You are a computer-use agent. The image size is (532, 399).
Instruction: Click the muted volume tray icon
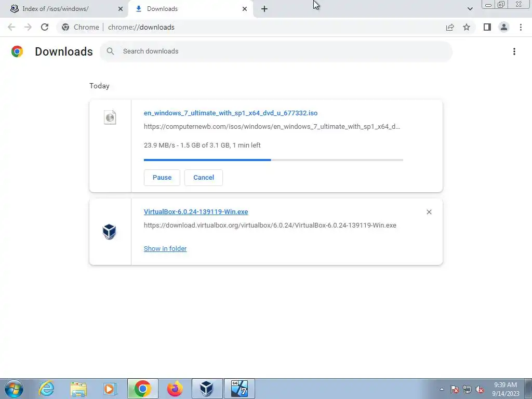(x=480, y=389)
